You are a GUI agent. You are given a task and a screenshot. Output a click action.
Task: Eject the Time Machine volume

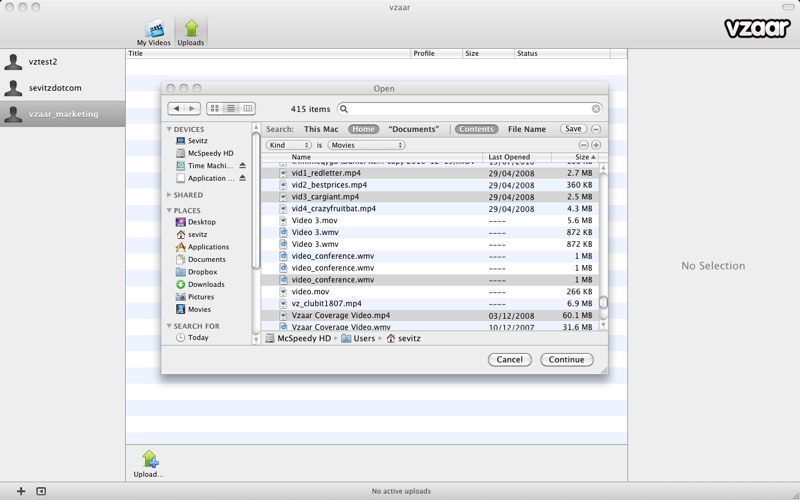click(x=242, y=166)
